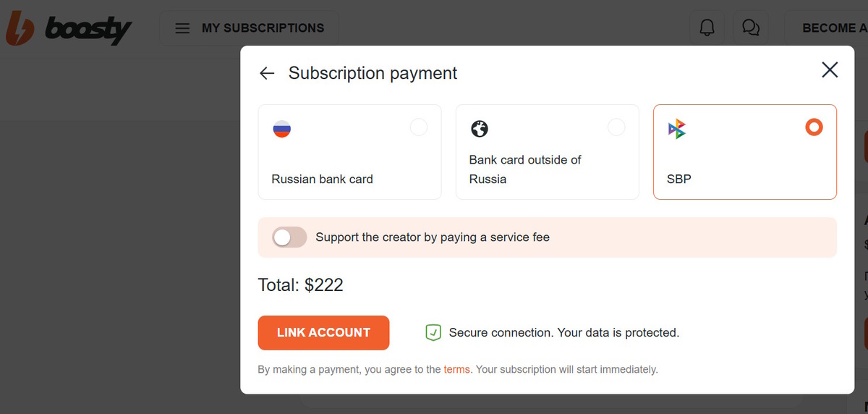
Task: Open the hamburger menu icon
Action: (x=183, y=28)
